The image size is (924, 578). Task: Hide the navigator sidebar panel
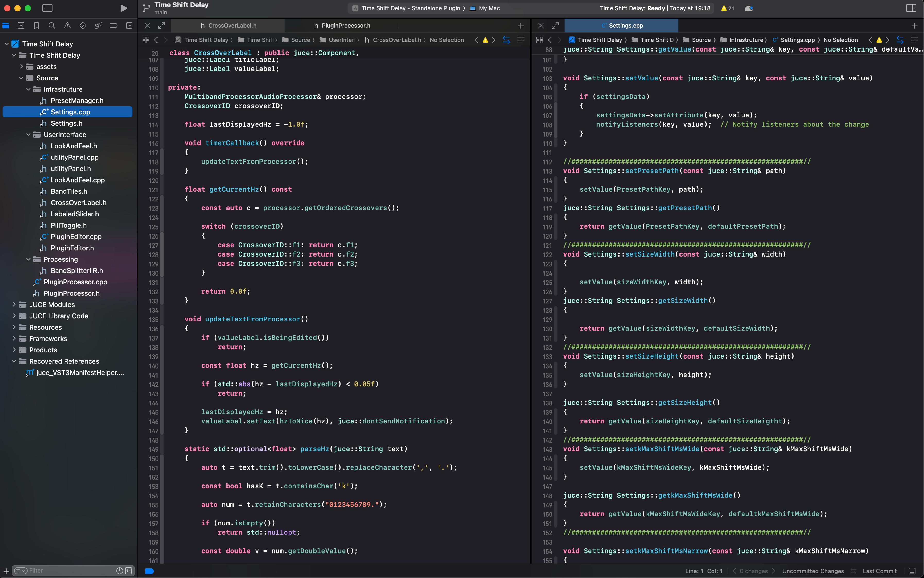click(x=47, y=8)
